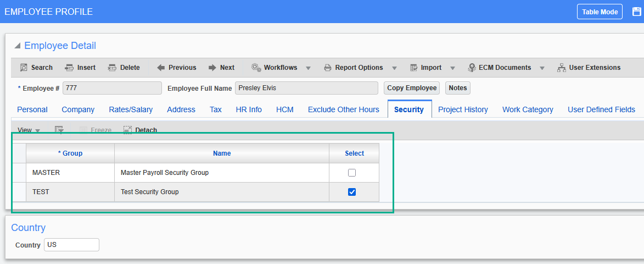Switch to the Company tab
This screenshot has height=264, width=644.
[x=78, y=109]
